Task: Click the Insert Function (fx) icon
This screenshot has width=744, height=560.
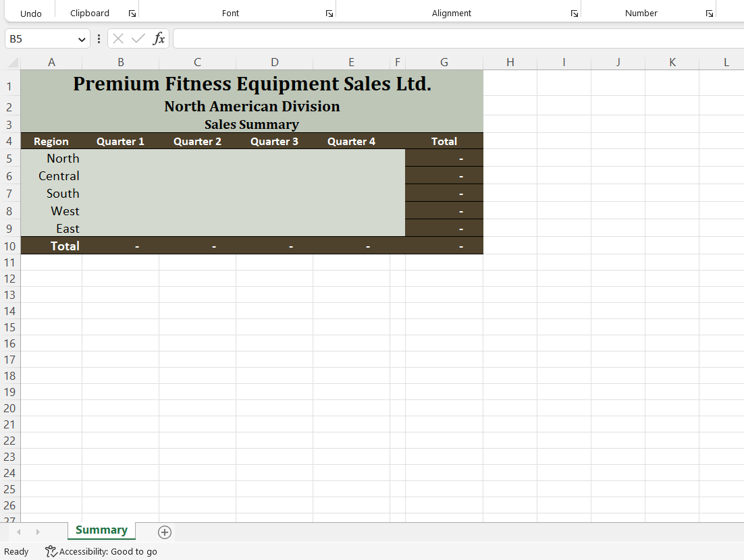Action: 159,38
